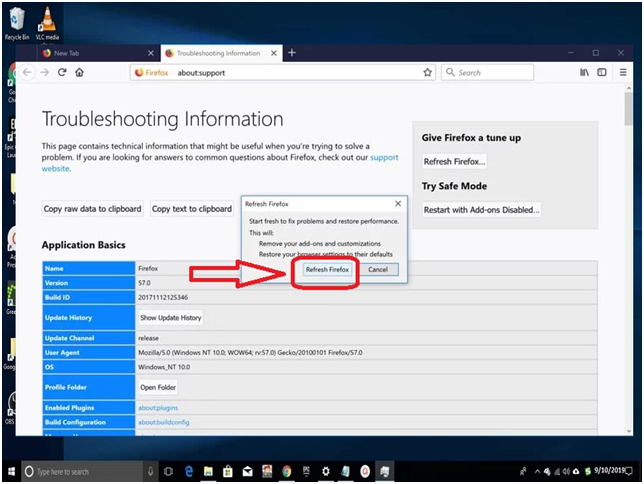The width and height of the screenshot is (644, 484).
Task: Open the about:plugins link
Action: point(158,408)
